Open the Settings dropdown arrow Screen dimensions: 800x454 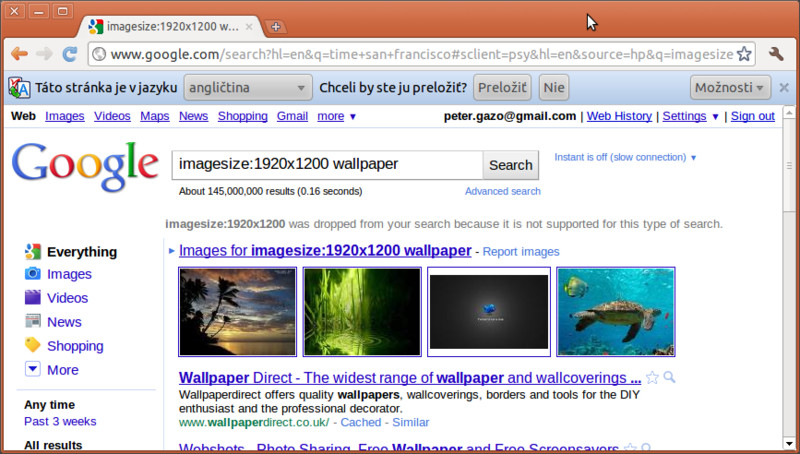[x=715, y=117]
